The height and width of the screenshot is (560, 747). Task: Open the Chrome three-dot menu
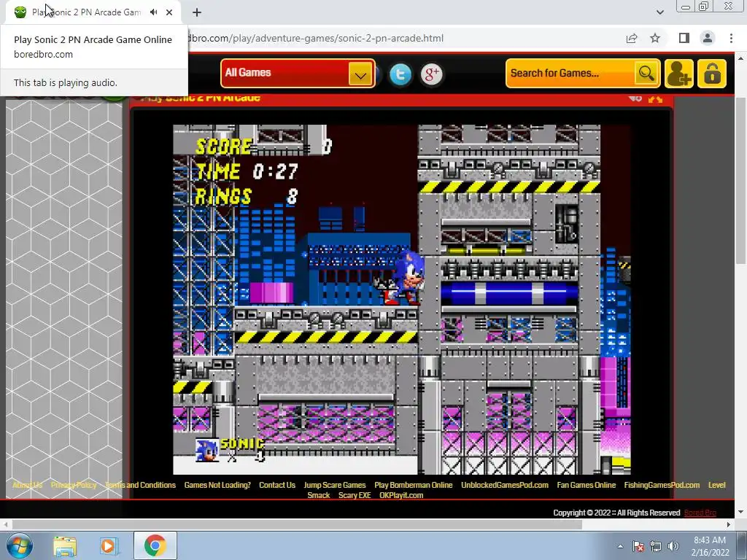(x=731, y=38)
